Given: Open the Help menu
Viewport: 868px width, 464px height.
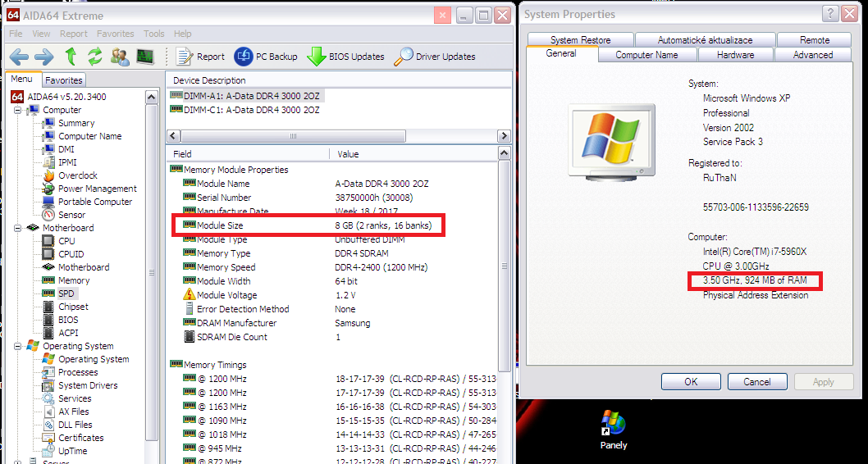Looking at the screenshot, I should point(182,34).
